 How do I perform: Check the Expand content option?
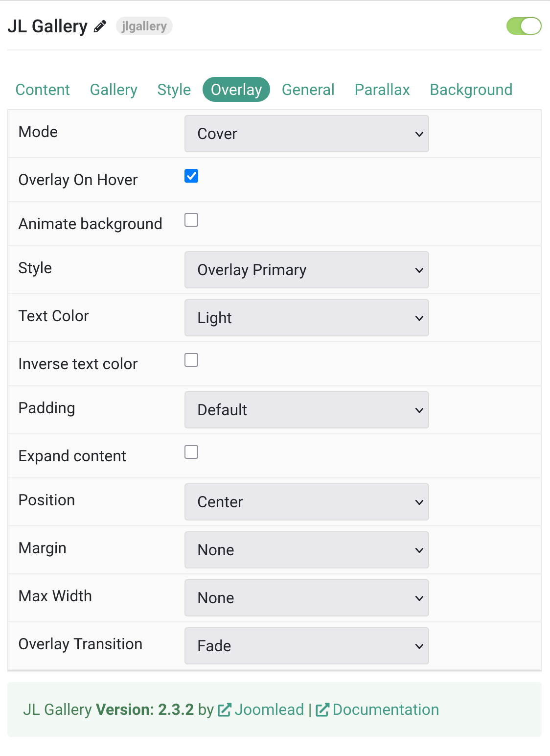(191, 452)
